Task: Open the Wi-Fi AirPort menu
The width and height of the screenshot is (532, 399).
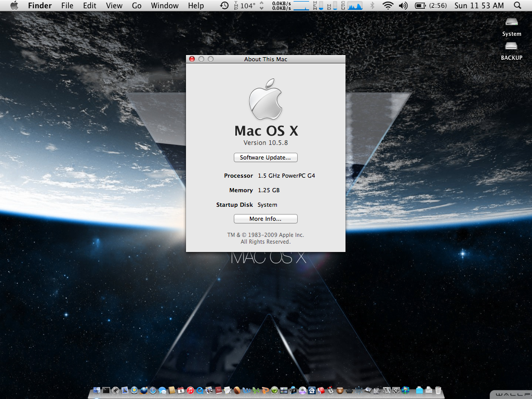Action: [x=388, y=5]
